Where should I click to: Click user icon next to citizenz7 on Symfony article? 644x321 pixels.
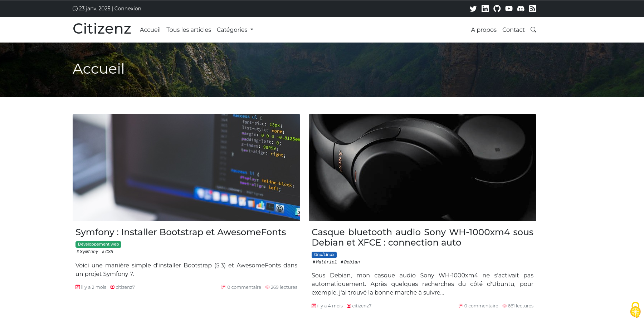[112, 287]
